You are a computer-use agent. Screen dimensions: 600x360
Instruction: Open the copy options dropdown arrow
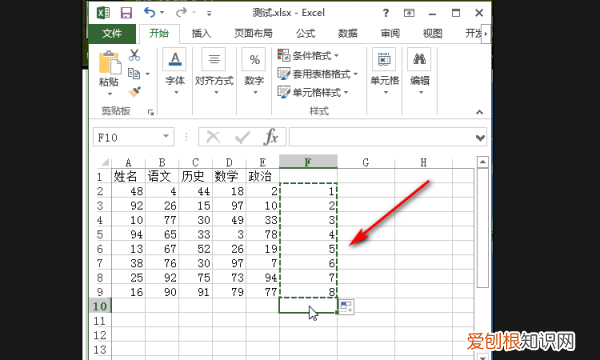click(148, 74)
